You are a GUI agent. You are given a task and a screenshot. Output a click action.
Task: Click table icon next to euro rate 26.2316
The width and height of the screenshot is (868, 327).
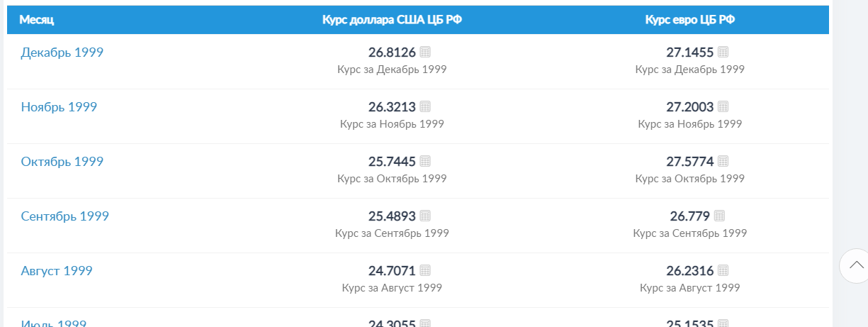723,270
